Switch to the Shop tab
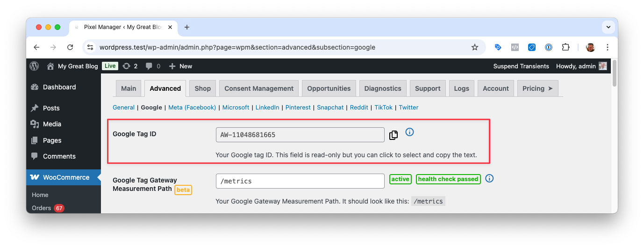The height and width of the screenshot is (248, 644). click(x=203, y=88)
